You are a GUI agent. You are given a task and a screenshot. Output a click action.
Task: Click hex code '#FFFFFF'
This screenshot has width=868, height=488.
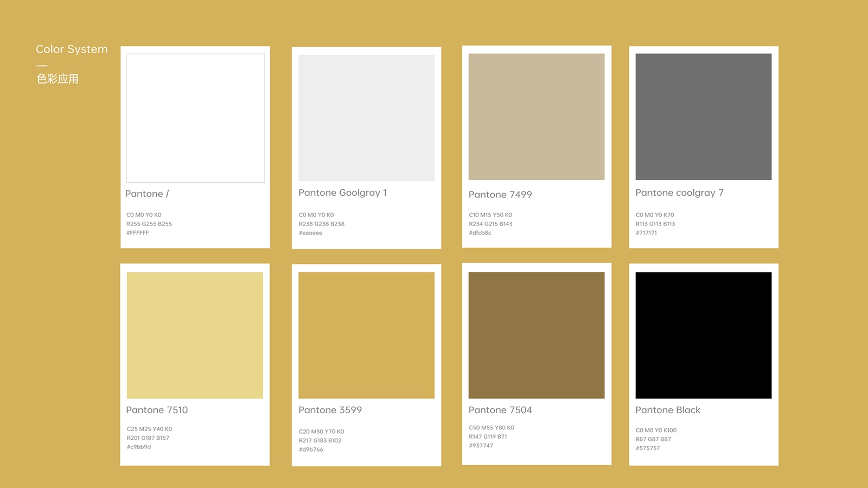tap(138, 233)
